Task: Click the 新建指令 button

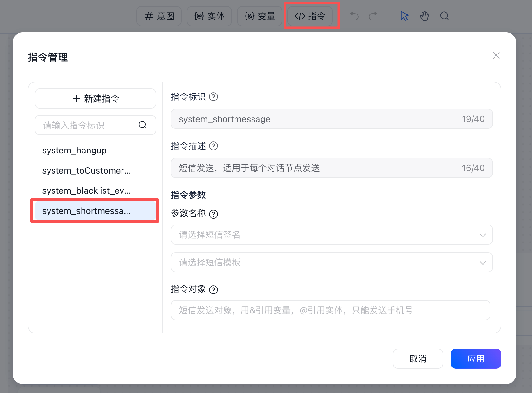Action: [x=95, y=99]
